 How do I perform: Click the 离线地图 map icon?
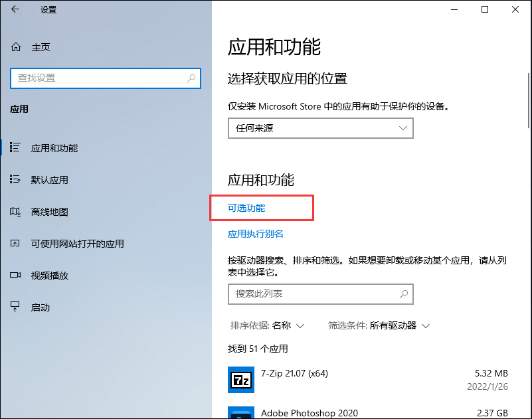(15, 212)
